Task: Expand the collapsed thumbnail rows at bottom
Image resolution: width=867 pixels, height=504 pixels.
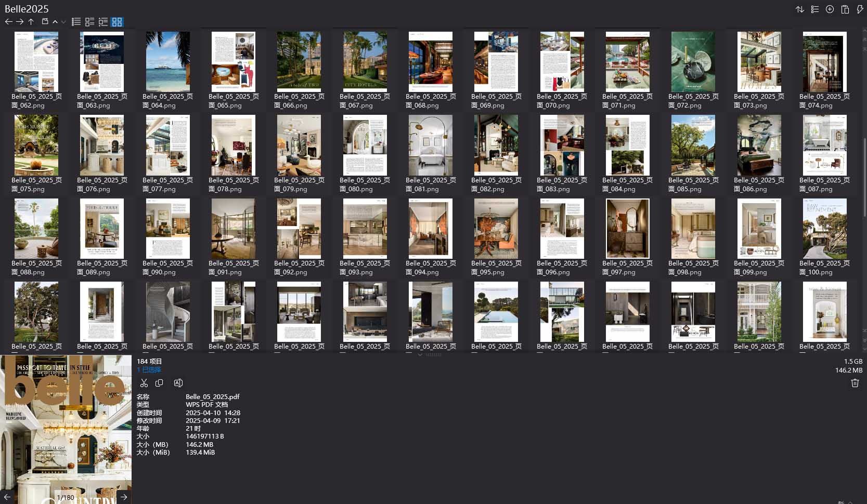Action: click(420, 354)
